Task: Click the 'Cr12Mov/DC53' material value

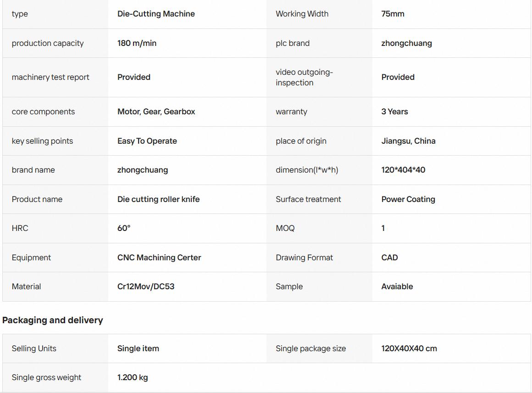Action: [146, 286]
